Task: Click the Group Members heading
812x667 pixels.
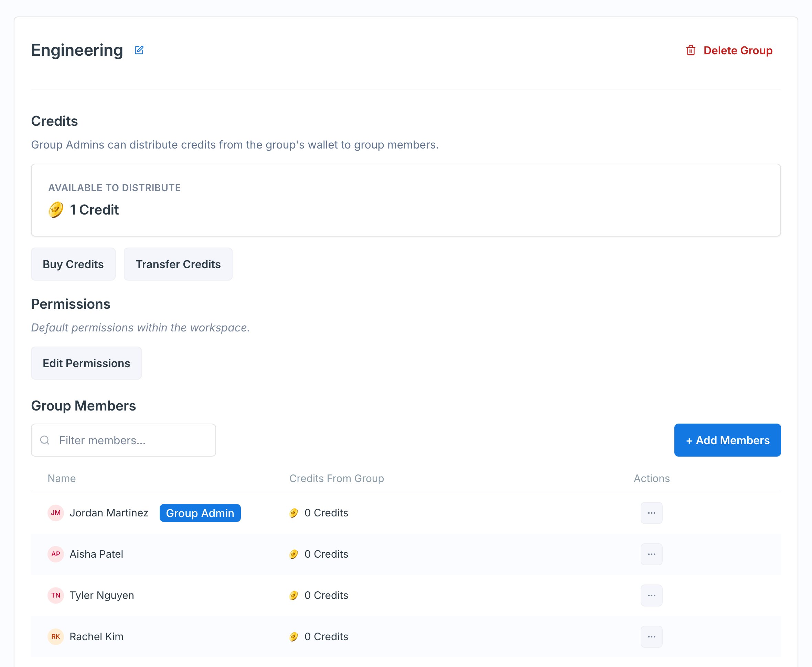Action: [83, 406]
